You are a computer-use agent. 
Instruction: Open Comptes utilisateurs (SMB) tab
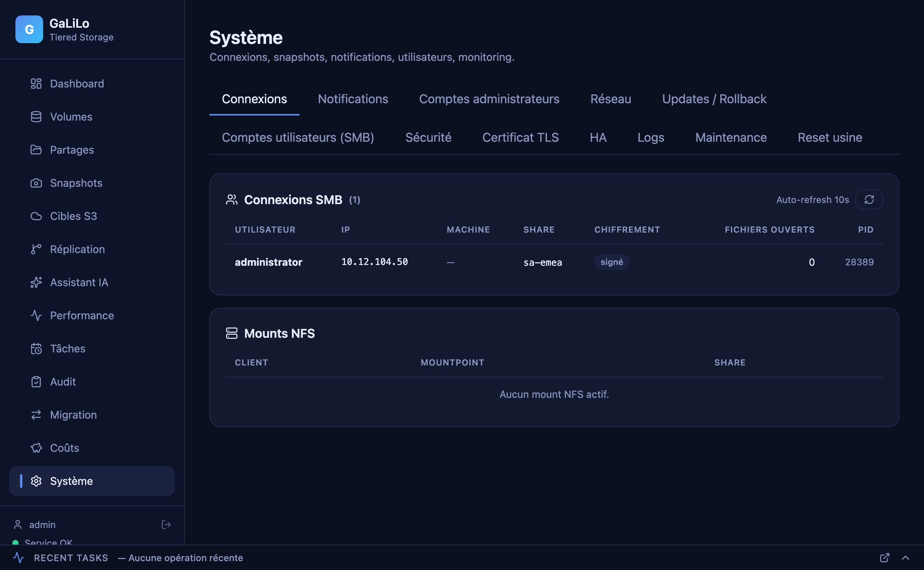click(x=298, y=137)
